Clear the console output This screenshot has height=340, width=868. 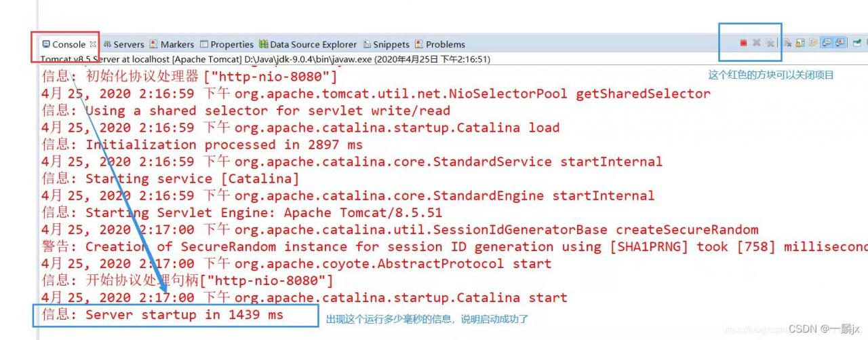coord(787,43)
